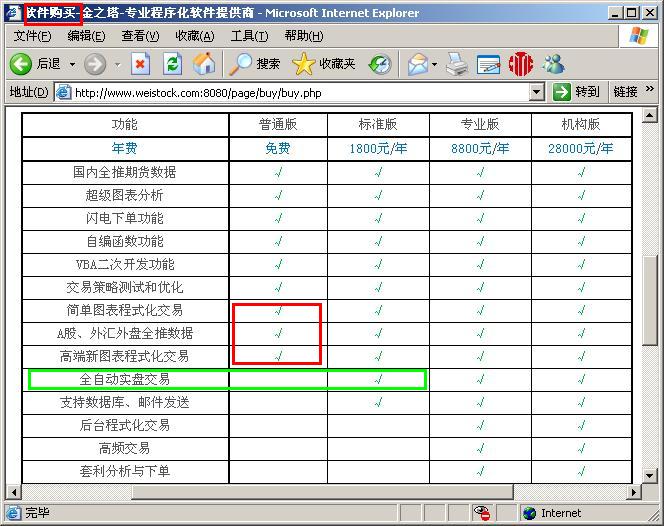Click the 28000元/年 price cell
The height and width of the screenshot is (526, 664).
point(581,149)
